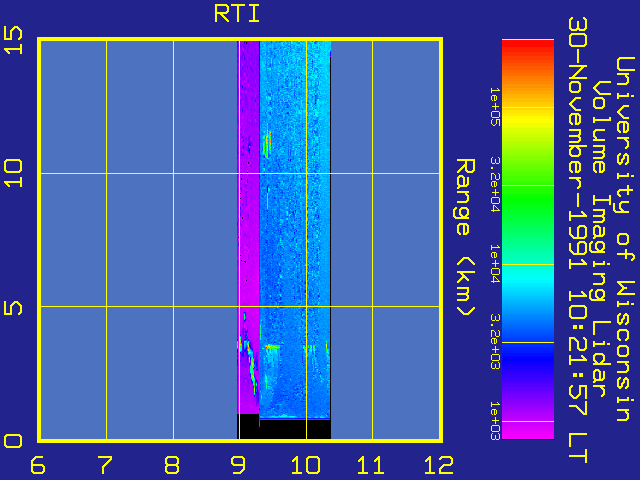Click colorbar label 1e+05

click(494, 107)
